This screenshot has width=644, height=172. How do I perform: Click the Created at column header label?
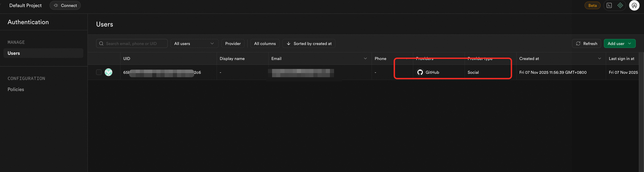pos(529,59)
